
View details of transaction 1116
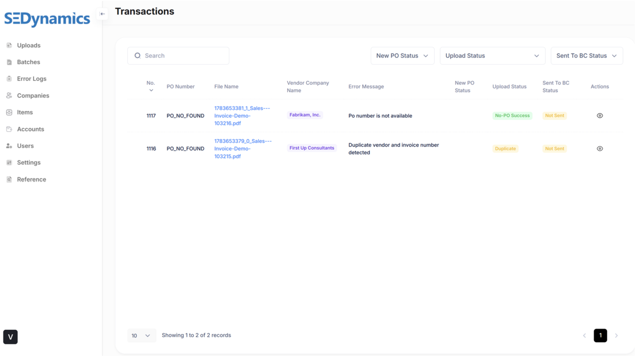point(600,149)
